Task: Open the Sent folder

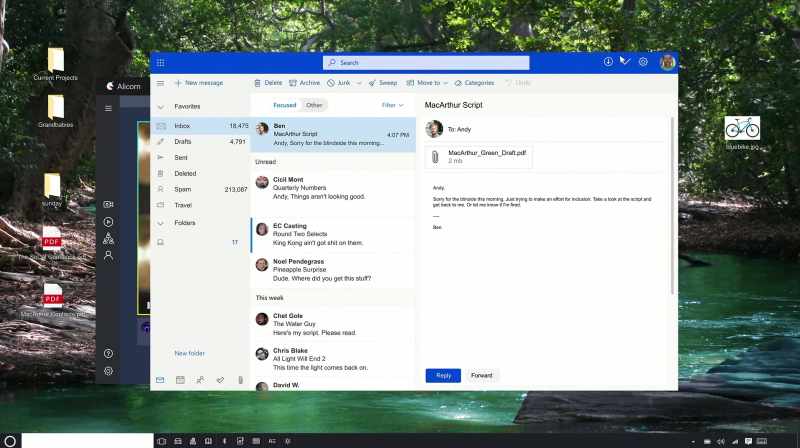Action: click(x=201, y=158)
